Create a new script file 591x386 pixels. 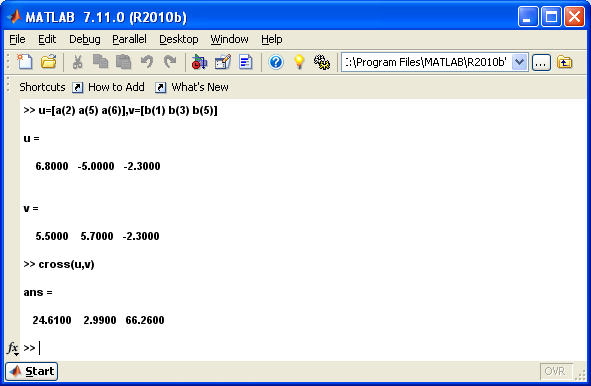pyautogui.click(x=25, y=62)
